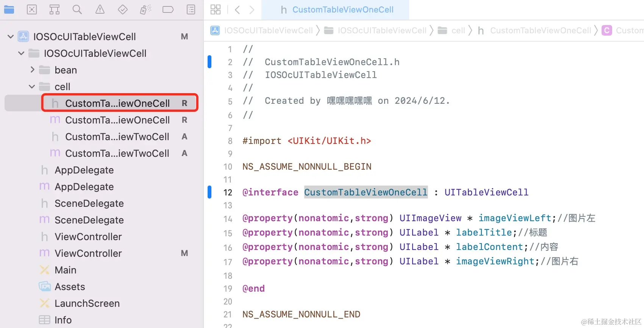Viewport: 644px width, 328px height.
Task: Click the highlighted CustomTableViewOneCell class name in code
Action: (x=366, y=192)
